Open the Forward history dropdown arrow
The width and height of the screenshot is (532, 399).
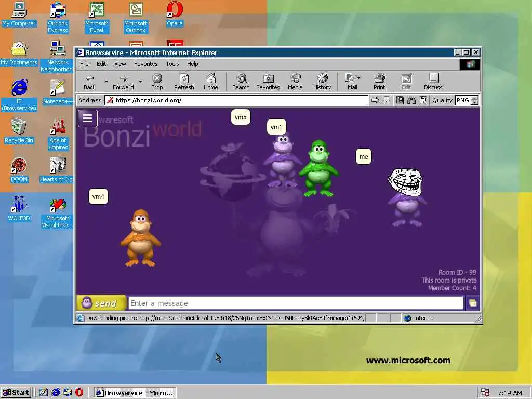pyautogui.click(x=140, y=82)
